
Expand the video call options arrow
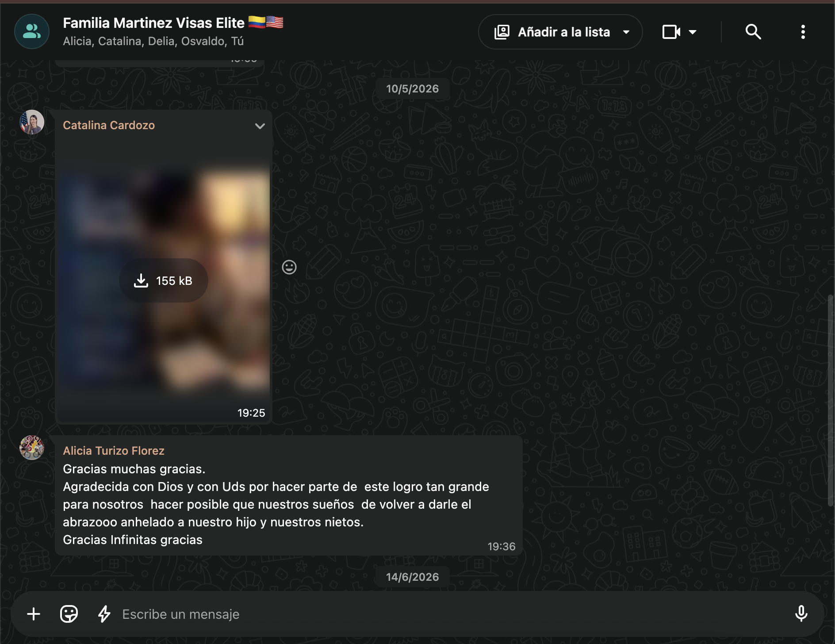coord(693,32)
